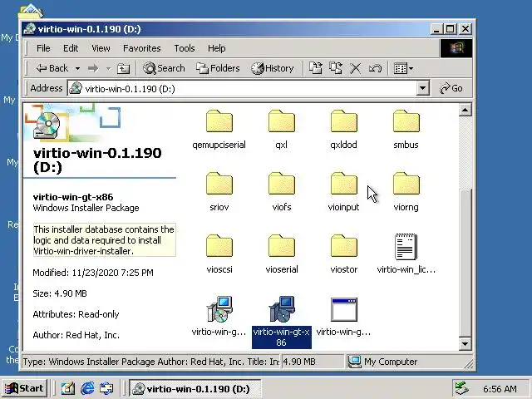Open the Forward history dropdown arrow
Image resolution: width=532 pixels, height=399 pixels.
[108, 68]
